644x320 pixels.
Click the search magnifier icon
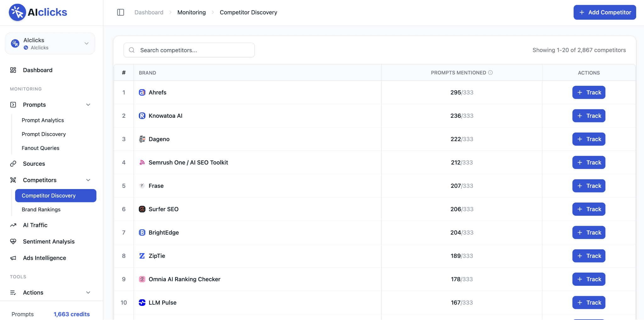pos(132,50)
